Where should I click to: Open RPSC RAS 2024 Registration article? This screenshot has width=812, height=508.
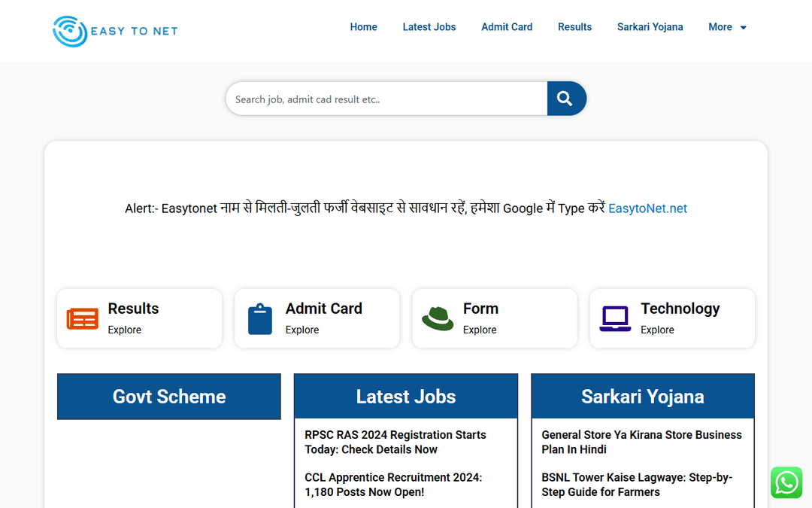395,443
